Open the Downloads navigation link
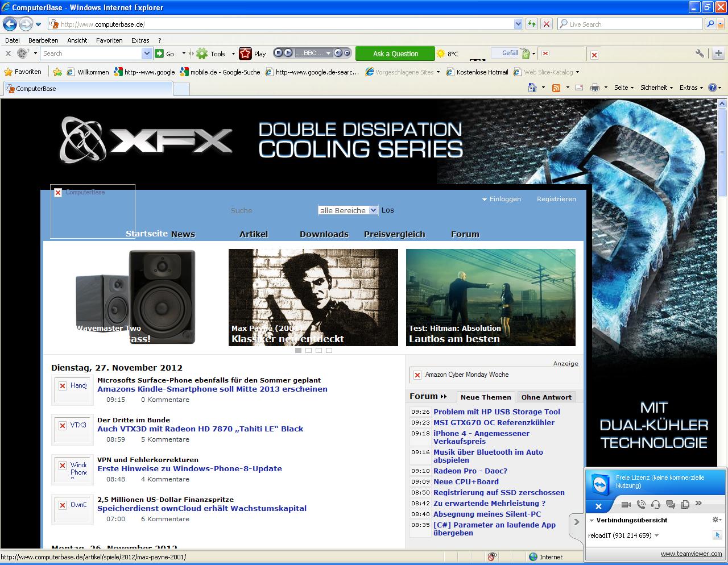The height and width of the screenshot is (565, 728). 324,234
